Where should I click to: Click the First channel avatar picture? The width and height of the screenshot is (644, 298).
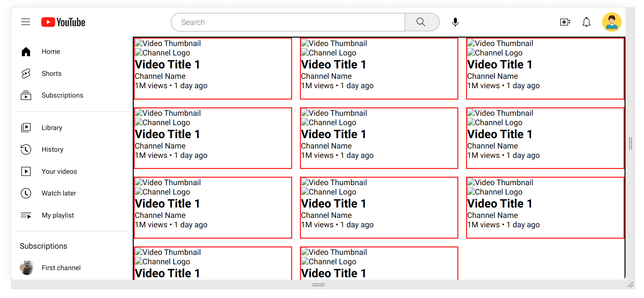[x=27, y=268]
